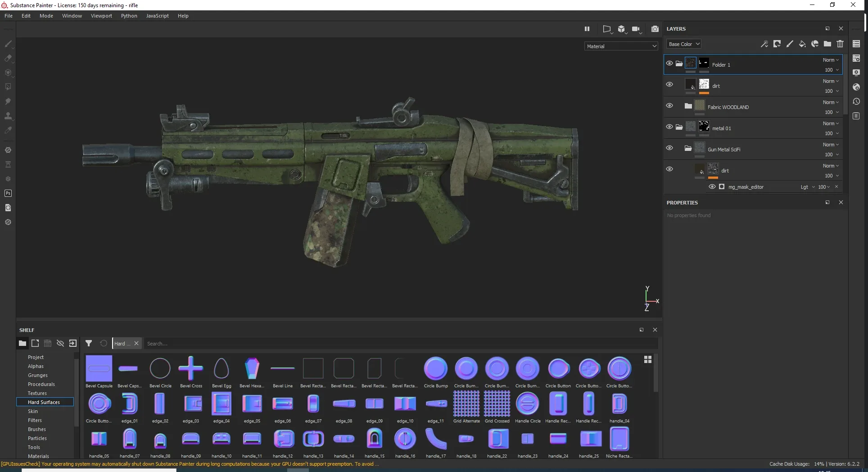Viewport: 868px width, 472px height.
Task: Collapse the Folder 1 group
Action: [679, 63]
